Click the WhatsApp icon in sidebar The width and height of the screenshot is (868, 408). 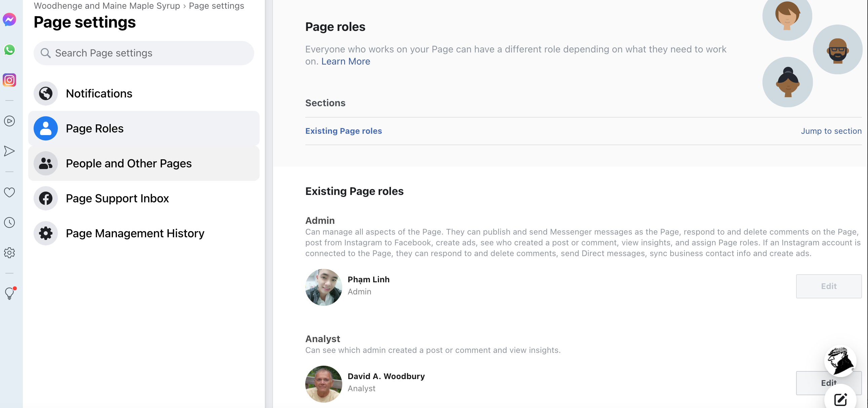[x=9, y=50]
